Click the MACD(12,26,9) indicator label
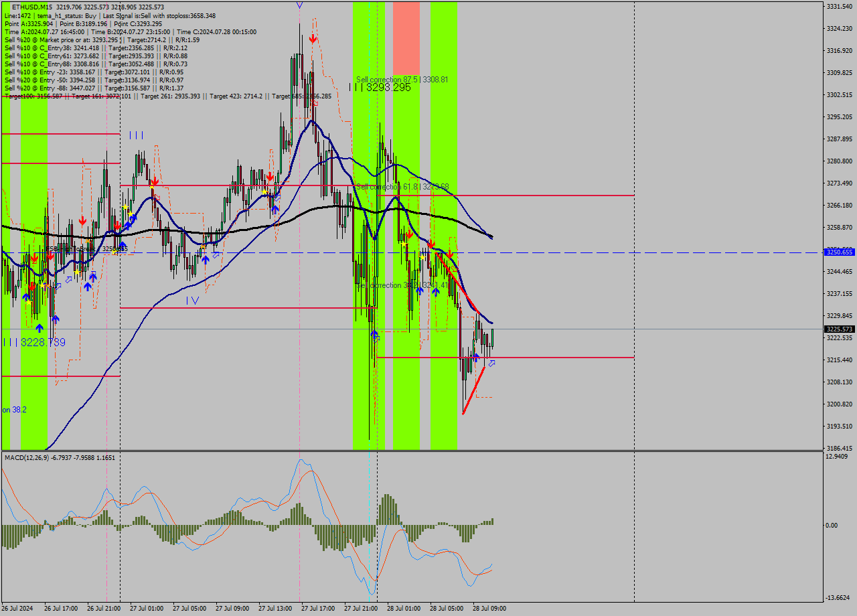 tap(59, 457)
